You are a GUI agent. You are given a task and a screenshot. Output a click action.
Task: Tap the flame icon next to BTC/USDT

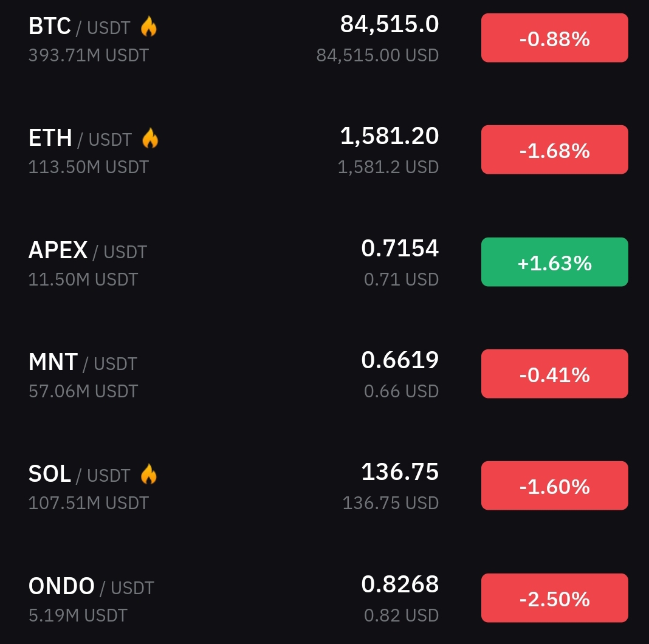click(x=149, y=27)
